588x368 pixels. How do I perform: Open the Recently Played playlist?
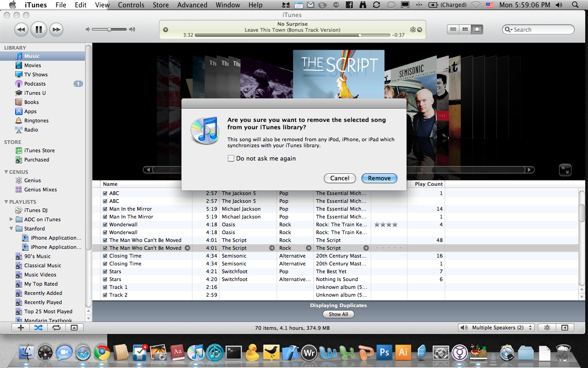pos(42,302)
